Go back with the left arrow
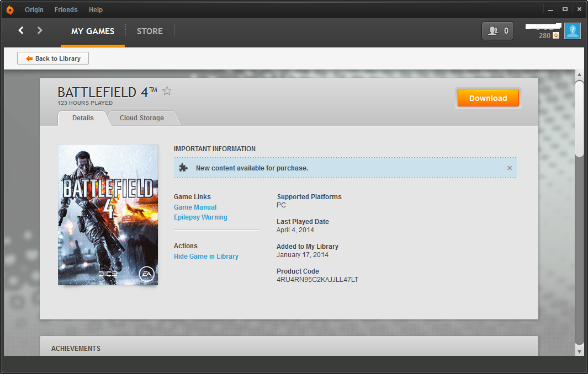The height and width of the screenshot is (374, 588). click(x=21, y=30)
